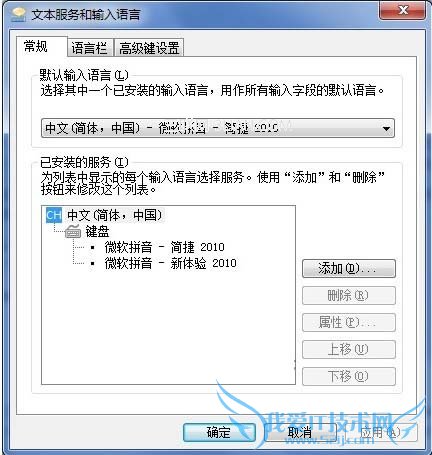Open the 高级键设置 tab
The width and height of the screenshot is (432, 455).
point(149,48)
